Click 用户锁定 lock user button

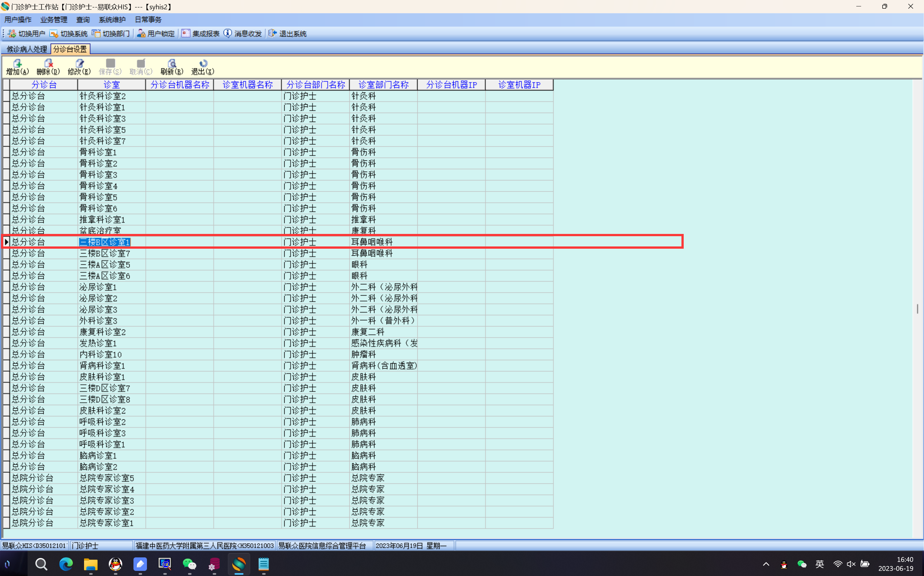(156, 34)
